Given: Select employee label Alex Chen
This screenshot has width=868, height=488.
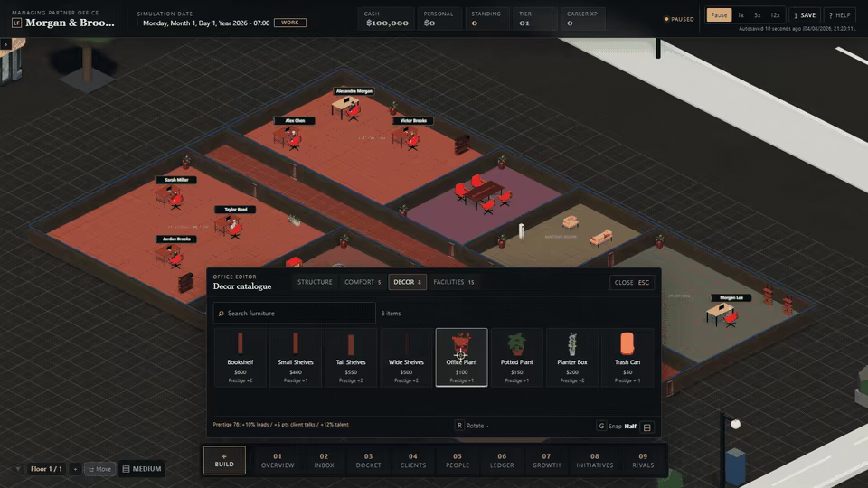Looking at the screenshot, I should tap(295, 120).
